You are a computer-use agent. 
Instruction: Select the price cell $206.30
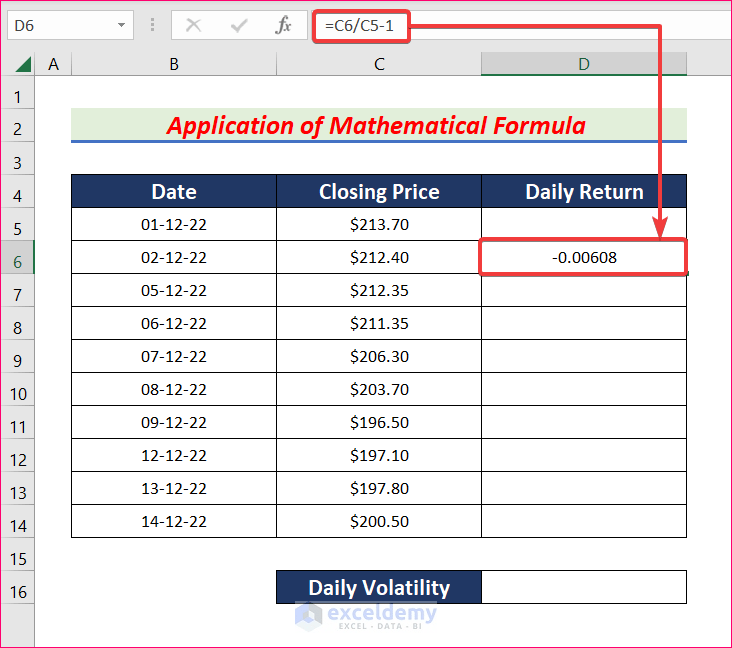click(x=379, y=356)
